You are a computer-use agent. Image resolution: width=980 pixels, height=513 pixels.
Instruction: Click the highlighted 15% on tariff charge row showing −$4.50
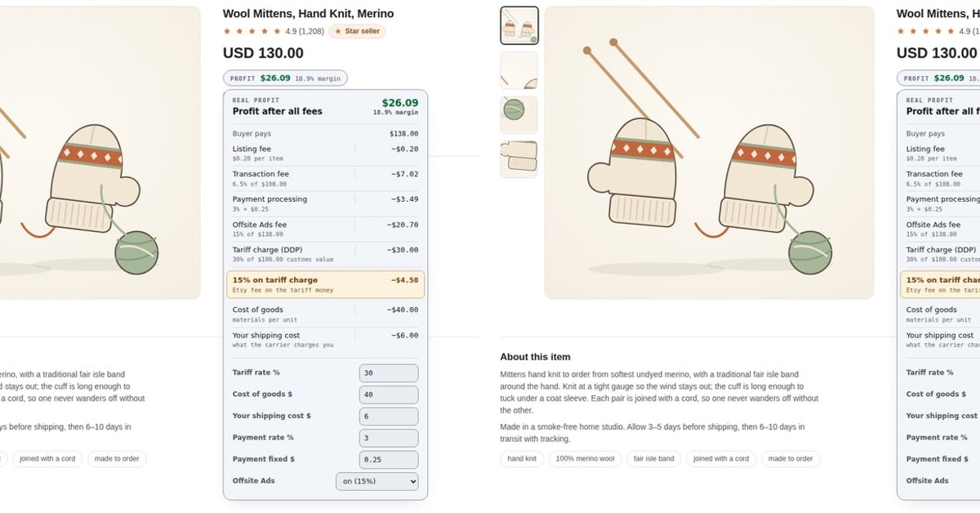[325, 284]
